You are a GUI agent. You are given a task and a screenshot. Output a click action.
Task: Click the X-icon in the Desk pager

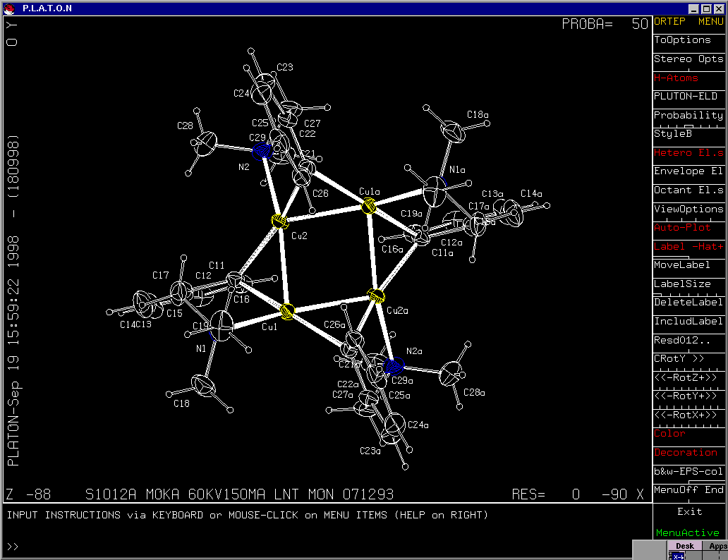click(x=678, y=556)
